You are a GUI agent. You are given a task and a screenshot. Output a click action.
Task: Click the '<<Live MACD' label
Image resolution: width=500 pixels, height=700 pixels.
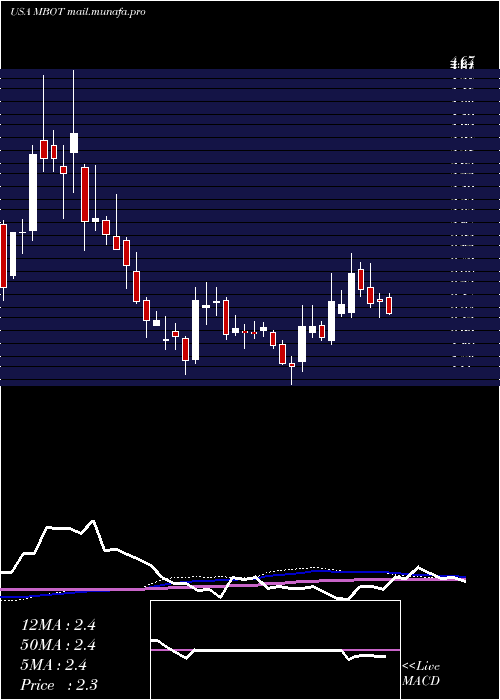click(421, 674)
